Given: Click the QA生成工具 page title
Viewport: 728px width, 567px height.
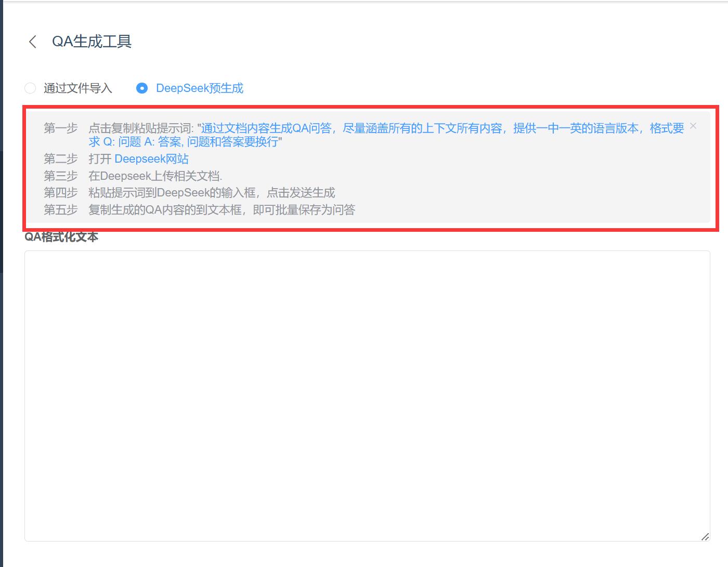Looking at the screenshot, I should pyautogui.click(x=92, y=42).
